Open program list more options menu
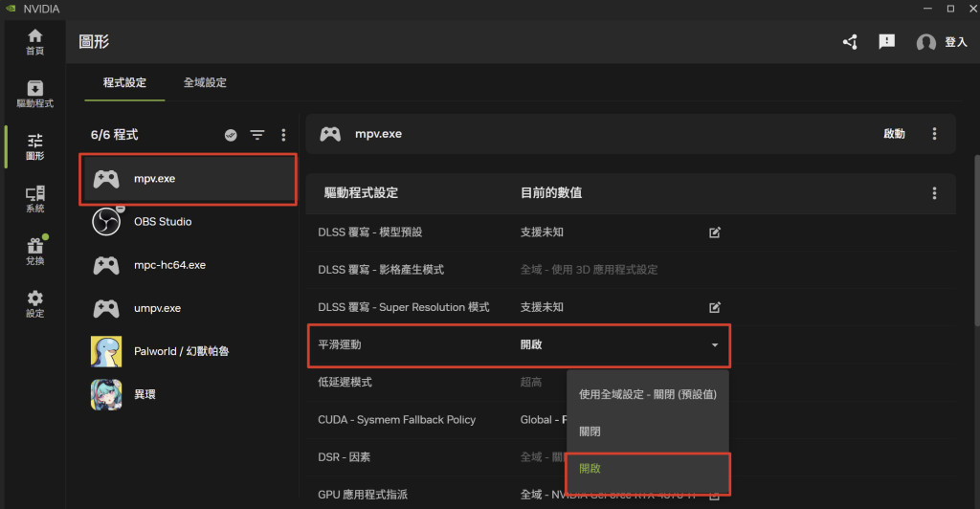980x509 pixels. click(x=283, y=135)
